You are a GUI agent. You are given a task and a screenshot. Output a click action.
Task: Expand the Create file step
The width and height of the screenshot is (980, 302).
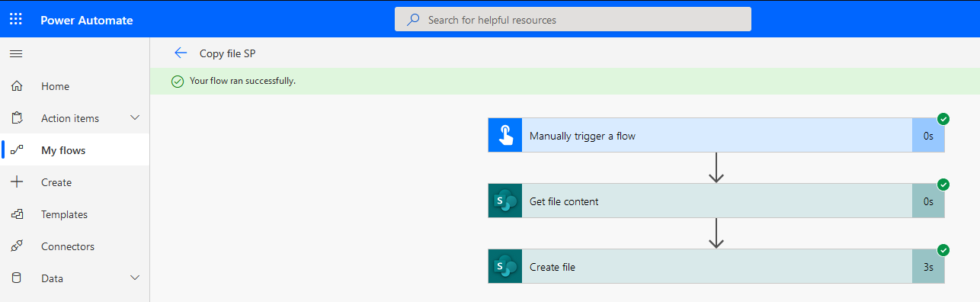coord(716,266)
